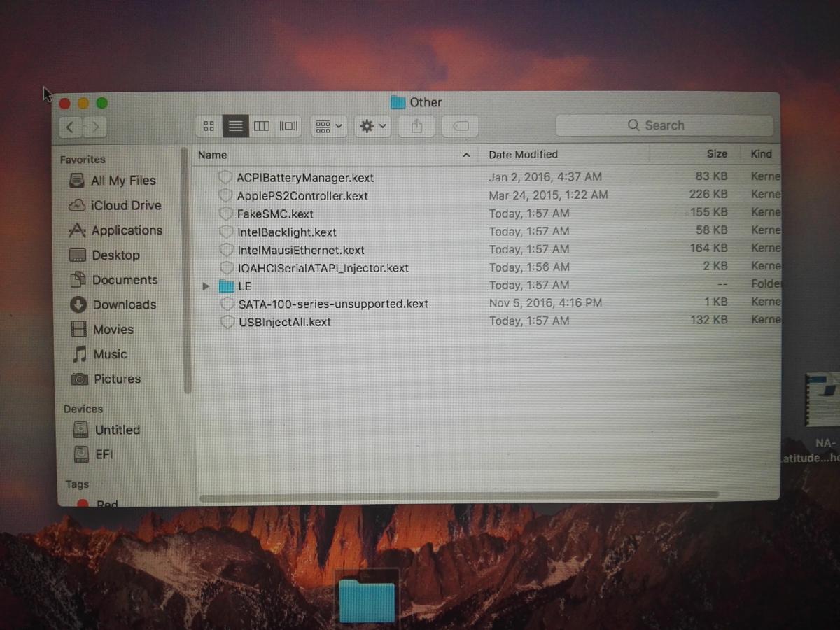Sort by the Date Modified column
840x630 pixels.
523,154
